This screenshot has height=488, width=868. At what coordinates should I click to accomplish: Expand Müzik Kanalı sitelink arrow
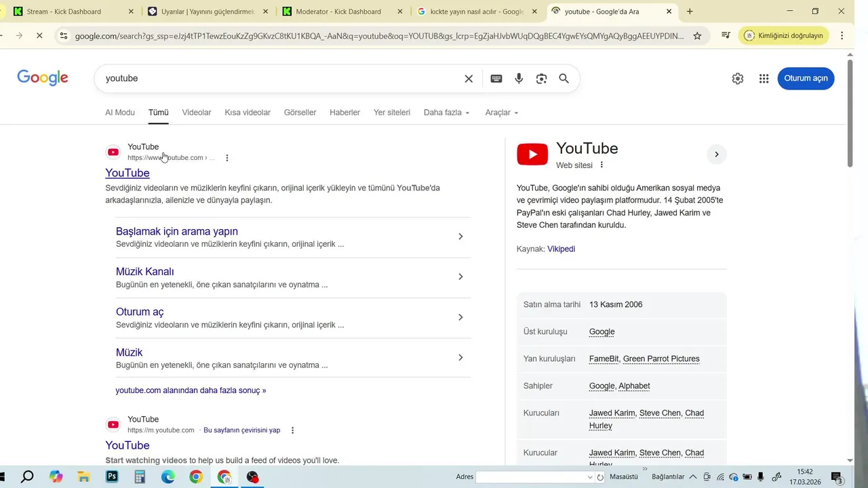[x=460, y=277]
